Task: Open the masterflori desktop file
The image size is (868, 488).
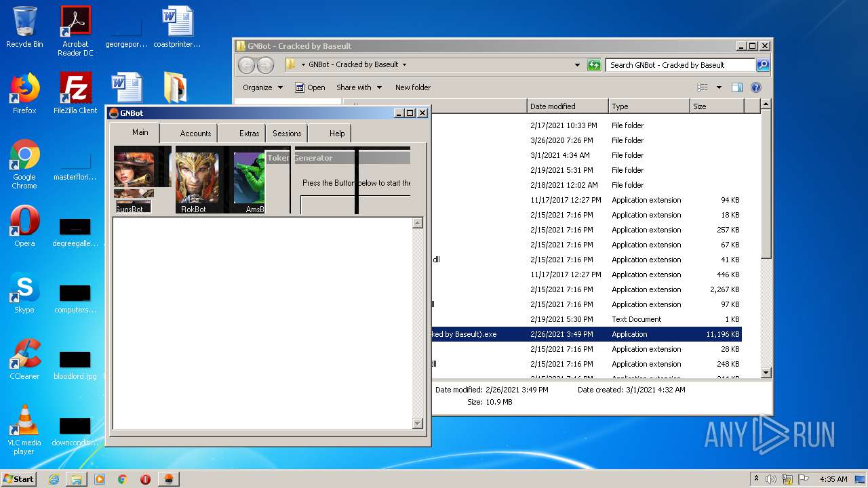Action: [x=75, y=165]
